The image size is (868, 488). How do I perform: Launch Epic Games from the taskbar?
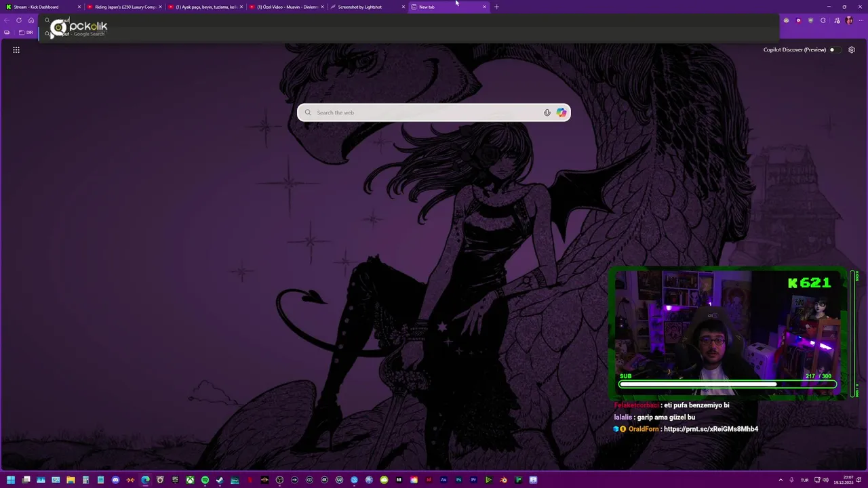tap(175, 480)
